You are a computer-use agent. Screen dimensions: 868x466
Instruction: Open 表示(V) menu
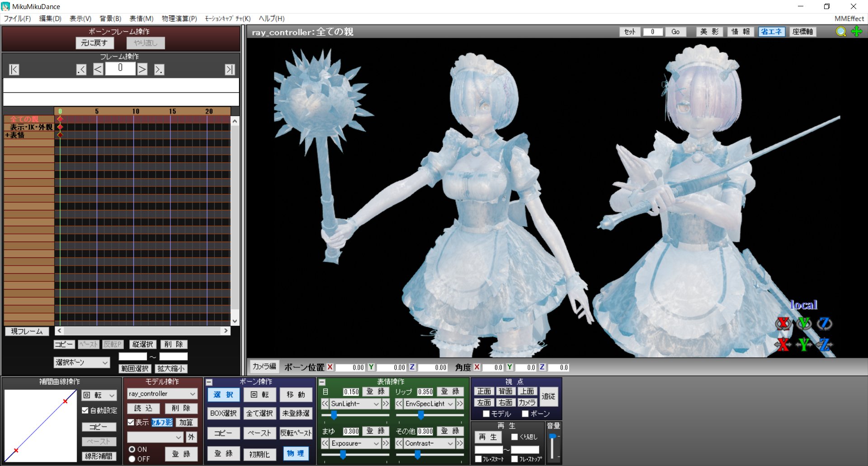click(x=80, y=19)
